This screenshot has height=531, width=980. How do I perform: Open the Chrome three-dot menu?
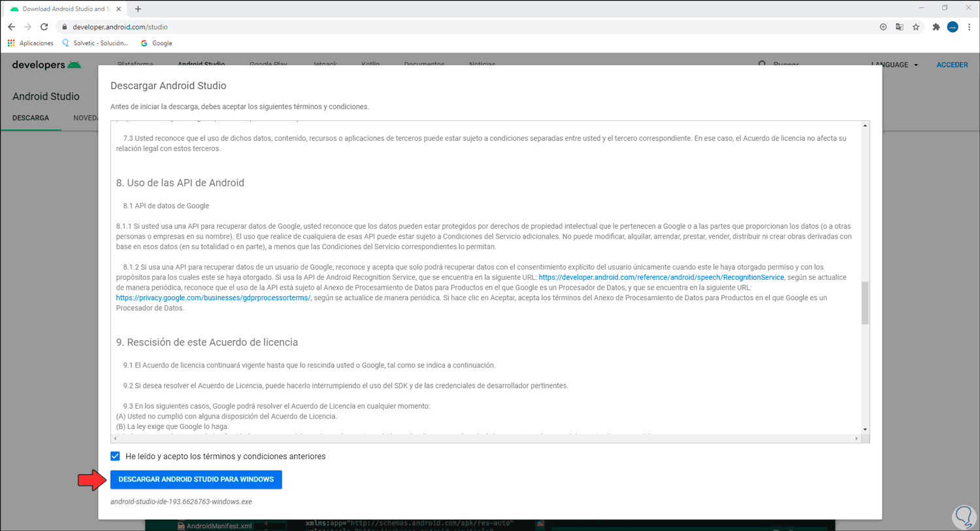(969, 27)
